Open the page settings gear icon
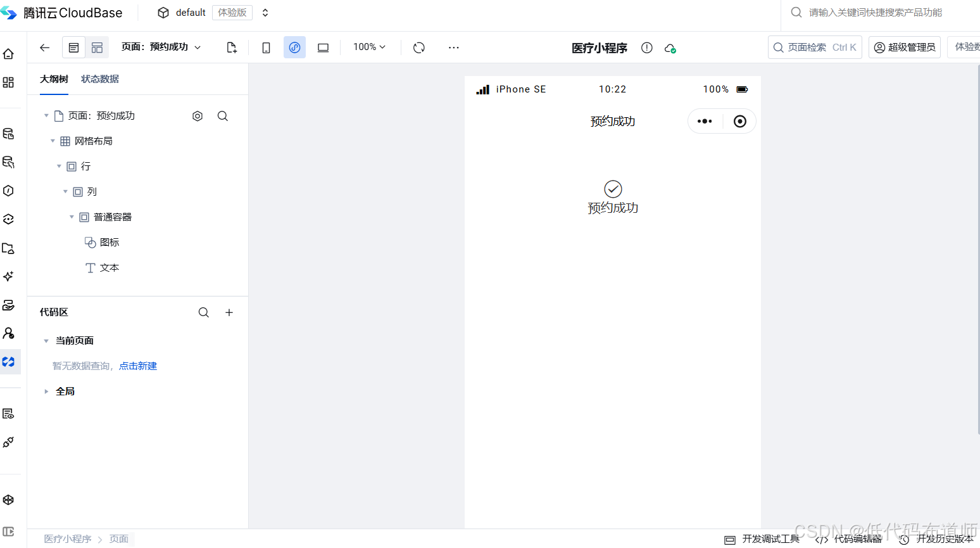This screenshot has width=980, height=548. point(197,116)
